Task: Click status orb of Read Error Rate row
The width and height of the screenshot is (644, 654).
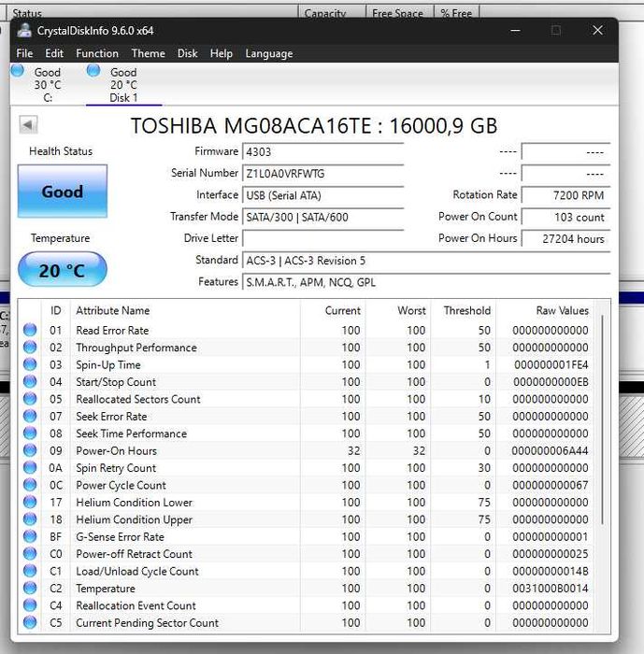Action: [30, 330]
